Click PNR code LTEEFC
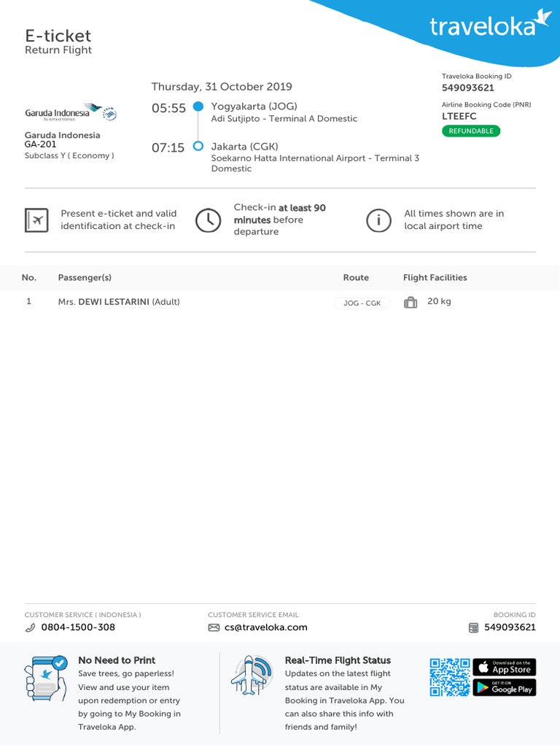This screenshot has width=560, height=747. (x=459, y=116)
